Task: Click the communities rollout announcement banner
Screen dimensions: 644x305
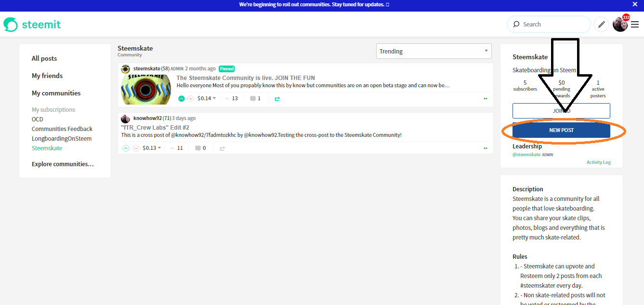Action: (314, 4)
